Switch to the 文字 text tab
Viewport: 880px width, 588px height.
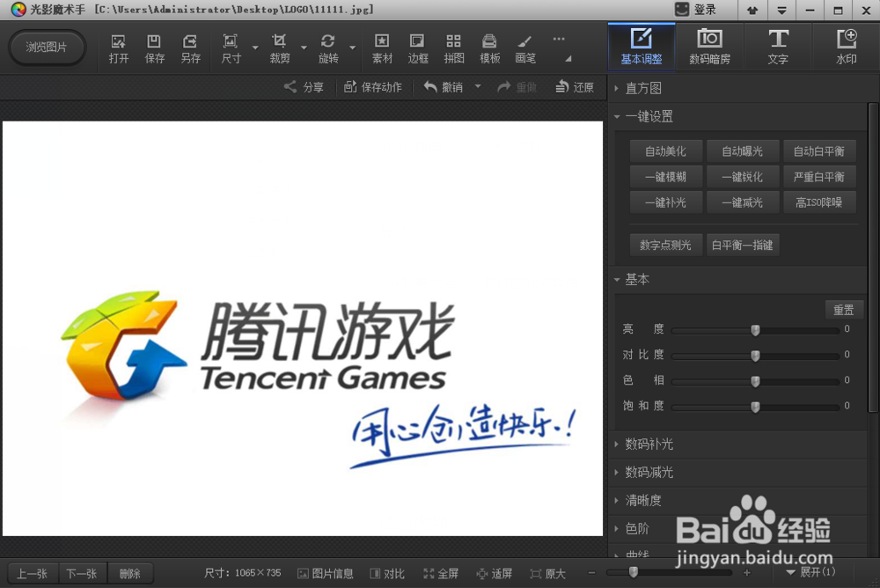(x=778, y=47)
